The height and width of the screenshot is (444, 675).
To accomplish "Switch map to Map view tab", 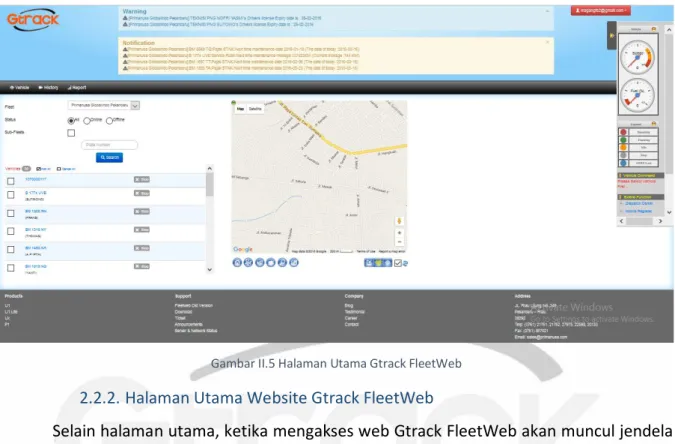I will [x=240, y=109].
